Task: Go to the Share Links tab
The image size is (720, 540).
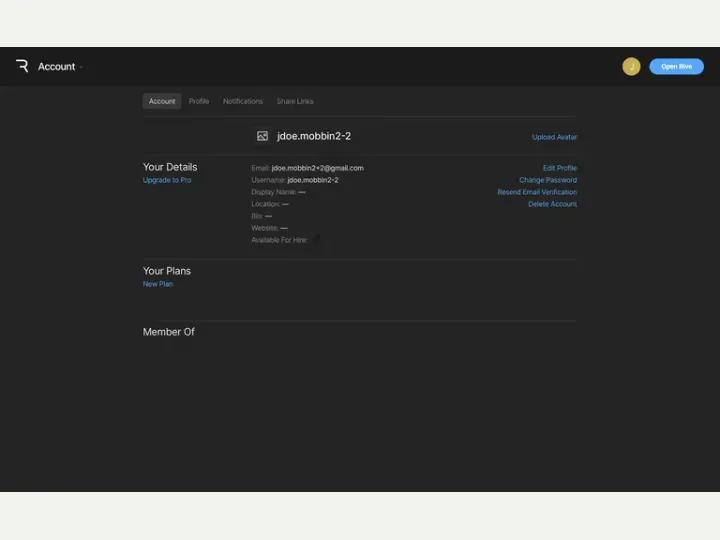Action: click(295, 101)
